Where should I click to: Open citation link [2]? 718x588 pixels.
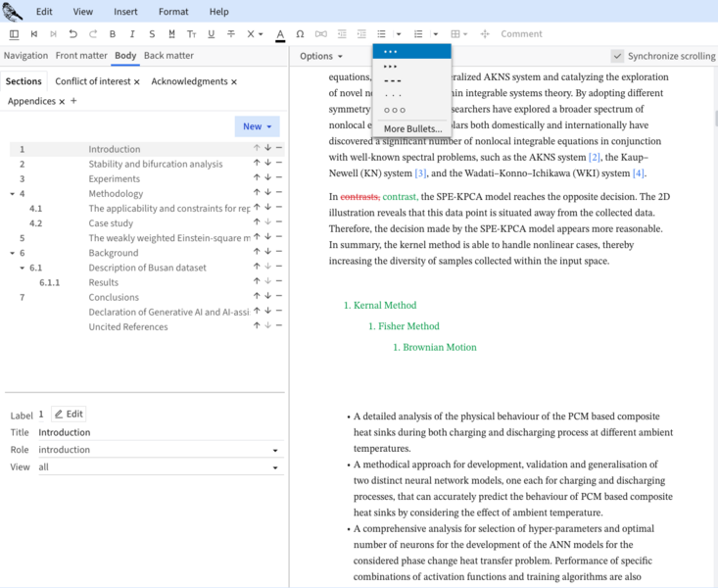click(594, 157)
